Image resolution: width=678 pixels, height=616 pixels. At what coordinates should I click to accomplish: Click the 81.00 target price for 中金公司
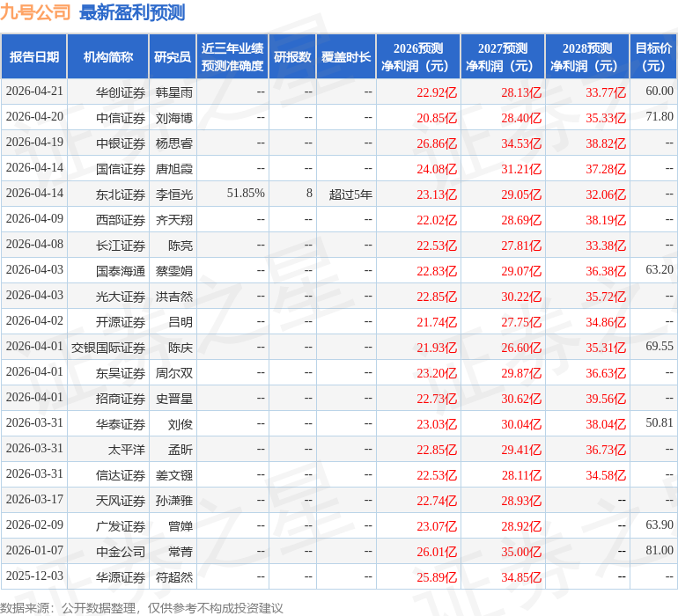[659, 551]
